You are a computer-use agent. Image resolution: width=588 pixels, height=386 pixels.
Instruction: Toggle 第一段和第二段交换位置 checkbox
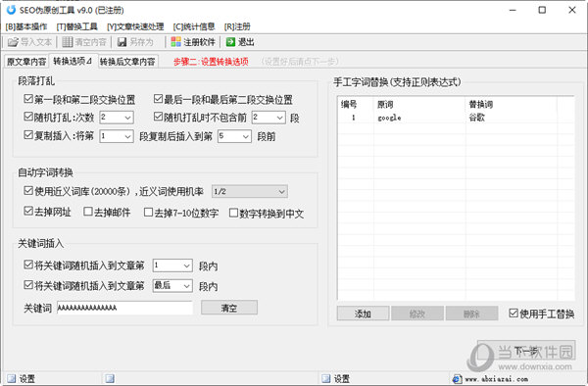(x=28, y=99)
